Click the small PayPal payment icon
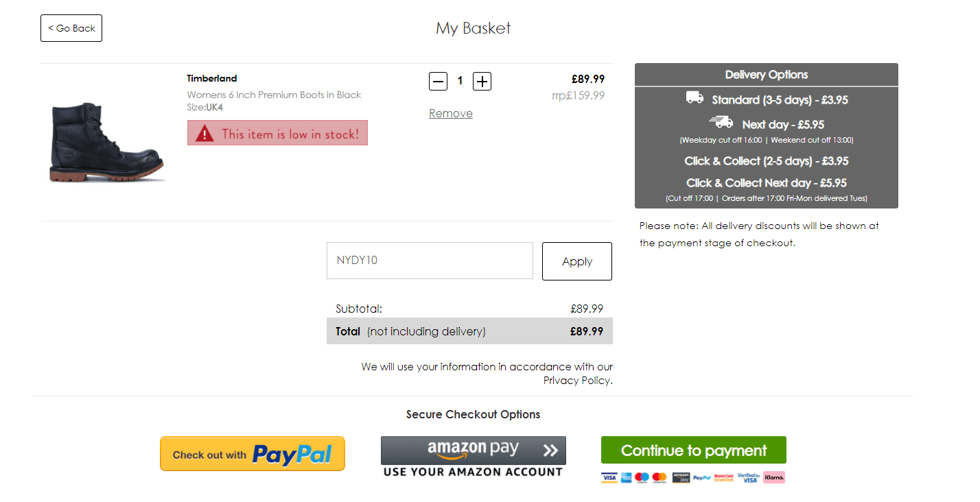The image size is (980, 502). click(702, 478)
